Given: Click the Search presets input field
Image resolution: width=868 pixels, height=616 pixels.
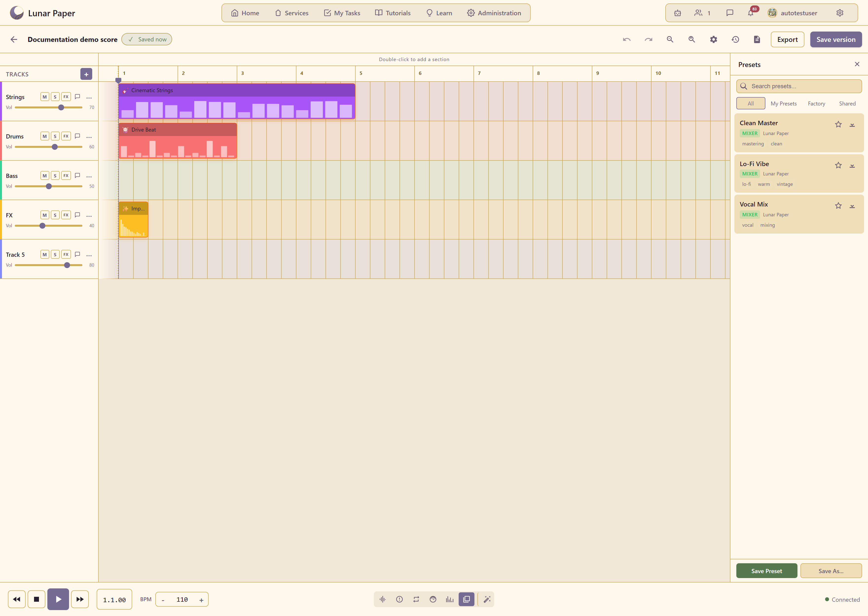Looking at the screenshot, I should pos(799,86).
